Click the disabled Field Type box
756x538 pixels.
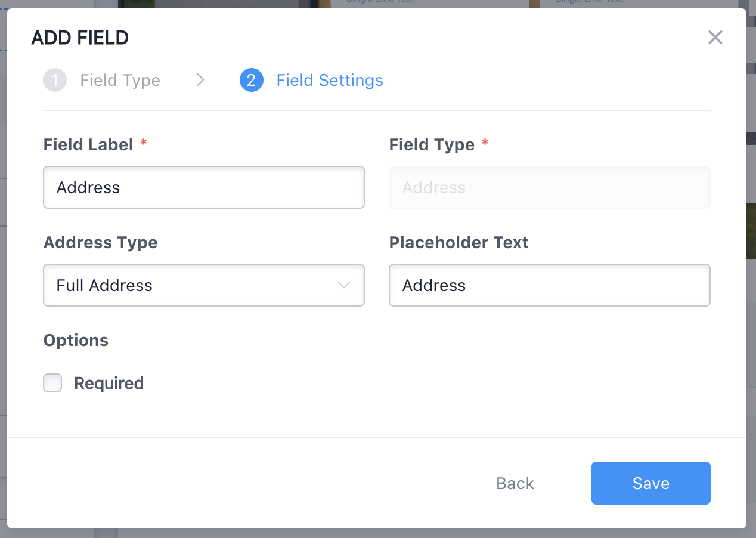(550, 187)
